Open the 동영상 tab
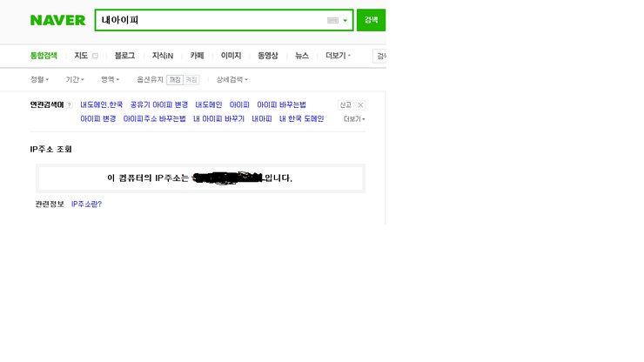Viewport: 644px width, 362px height. (x=268, y=56)
